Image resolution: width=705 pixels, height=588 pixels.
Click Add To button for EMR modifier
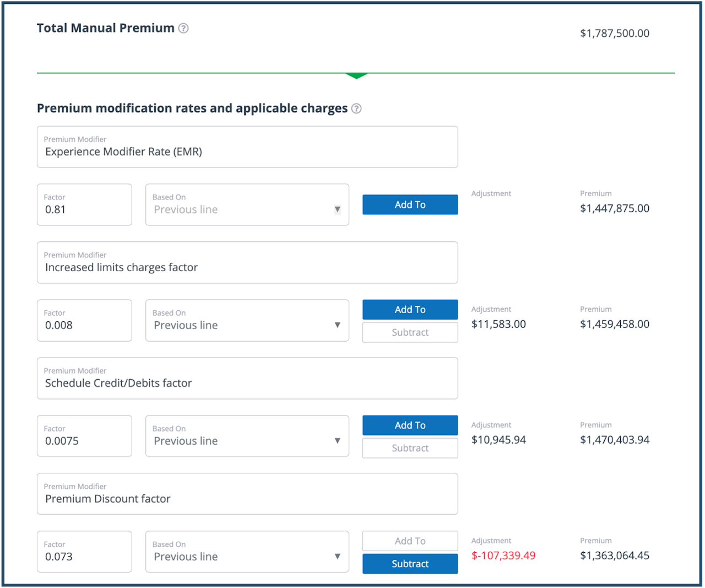(410, 204)
